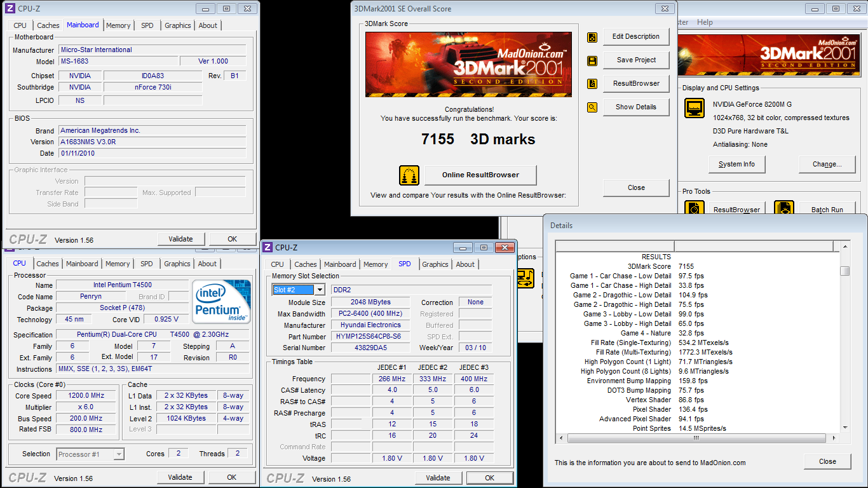Select About tab in SPD CPU-Z window
Image resolution: width=868 pixels, height=488 pixels.
pos(465,264)
